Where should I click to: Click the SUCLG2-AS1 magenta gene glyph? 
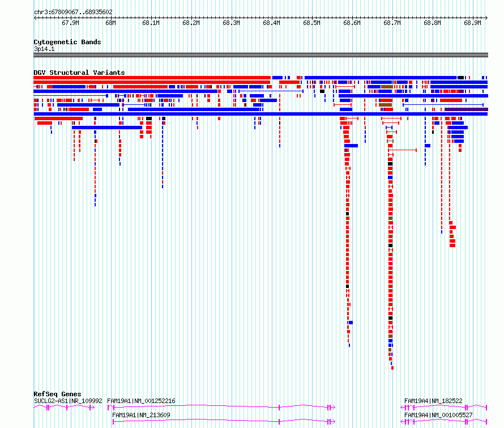[x=64, y=408]
